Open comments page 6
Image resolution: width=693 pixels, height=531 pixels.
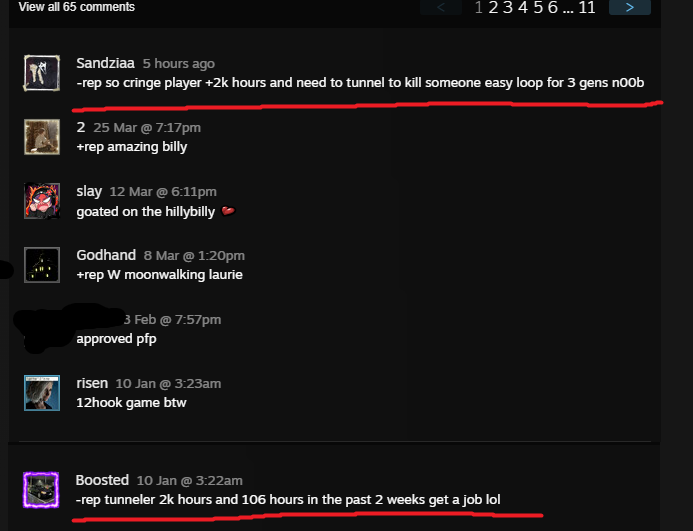click(x=553, y=7)
